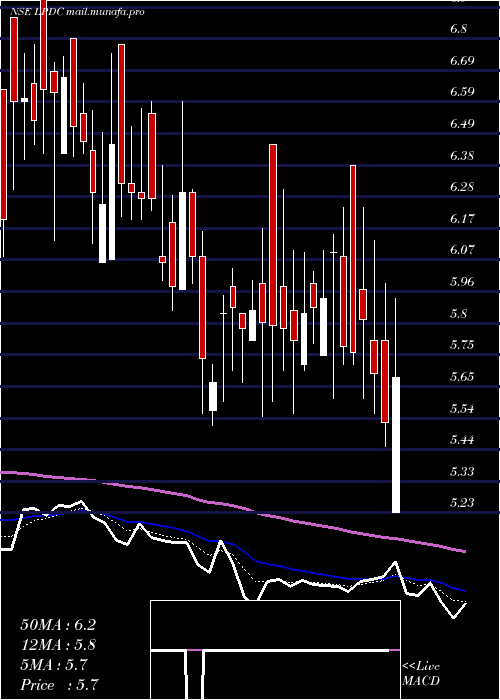500x700 pixels.
Task: Select the 5.65 axis value
Action: coord(462,377)
